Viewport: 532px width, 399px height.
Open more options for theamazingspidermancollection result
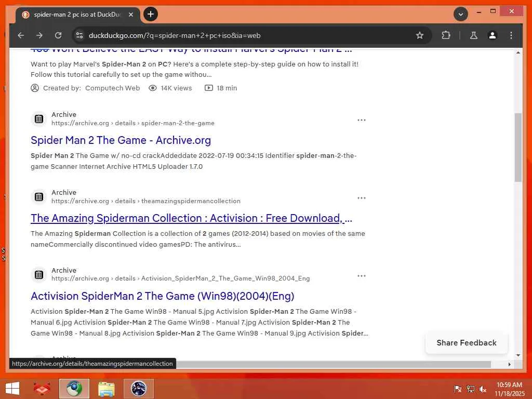[362, 198]
